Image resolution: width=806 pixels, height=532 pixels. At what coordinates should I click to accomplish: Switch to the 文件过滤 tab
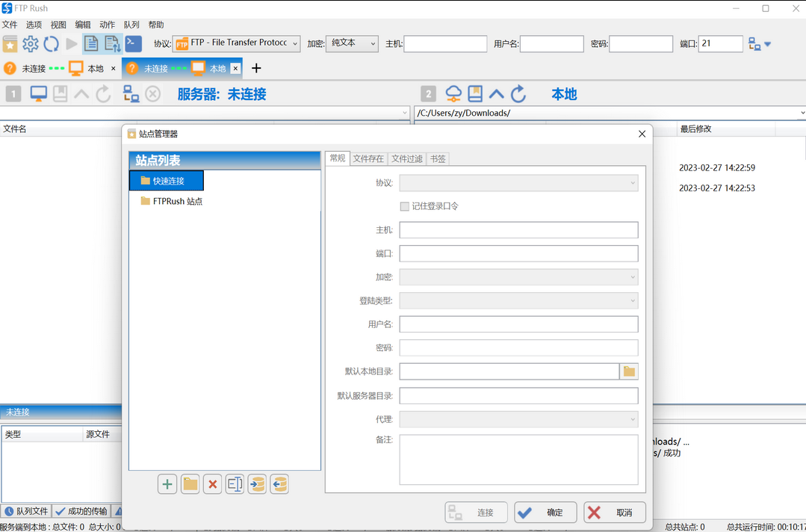pyautogui.click(x=407, y=158)
